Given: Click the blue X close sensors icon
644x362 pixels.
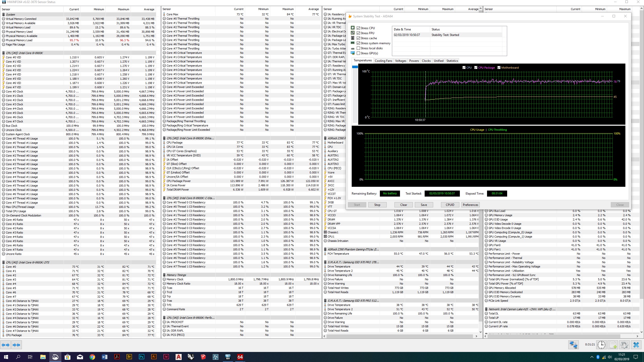Looking at the screenshot, I should 636,345.
